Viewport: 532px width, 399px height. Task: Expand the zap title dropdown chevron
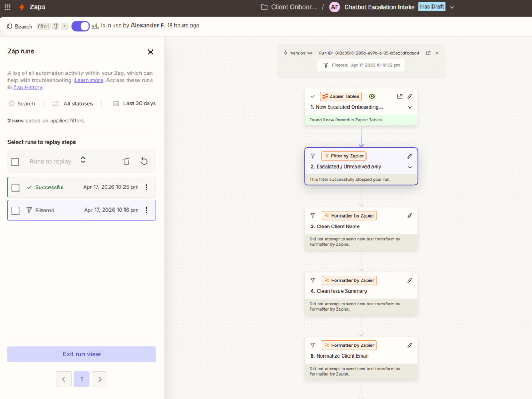point(452,7)
